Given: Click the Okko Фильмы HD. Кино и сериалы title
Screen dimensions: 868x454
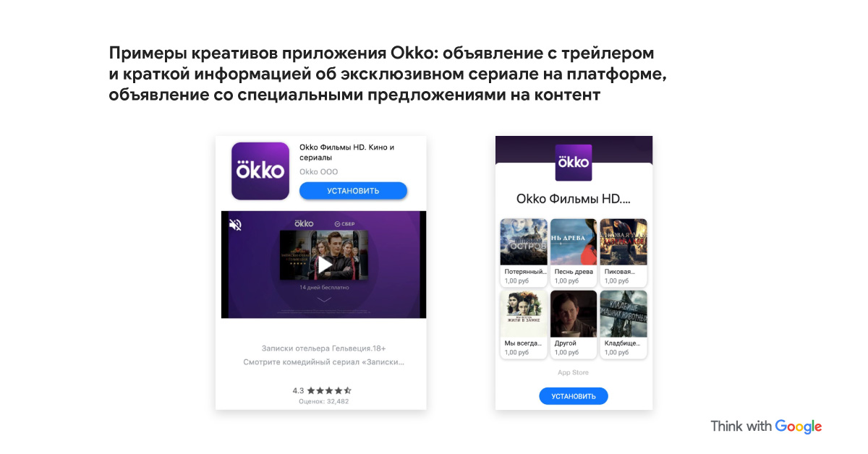Looking at the screenshot, I should 347,152.
